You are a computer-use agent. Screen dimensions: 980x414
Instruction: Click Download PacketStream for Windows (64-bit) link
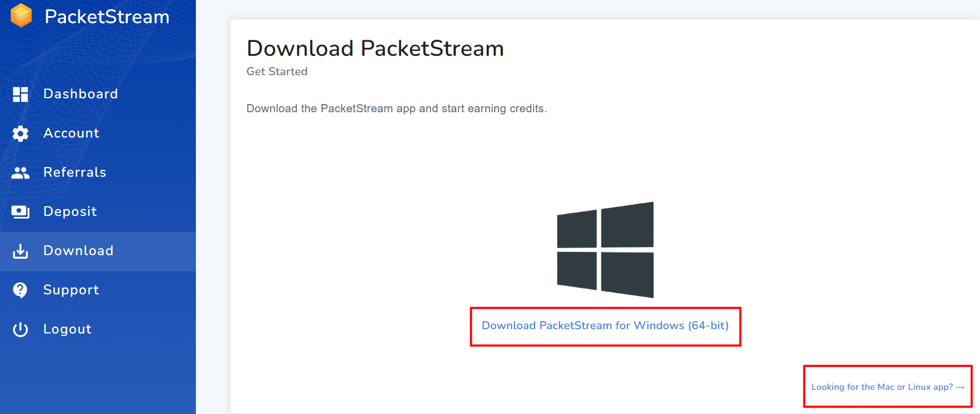point(605,325)
